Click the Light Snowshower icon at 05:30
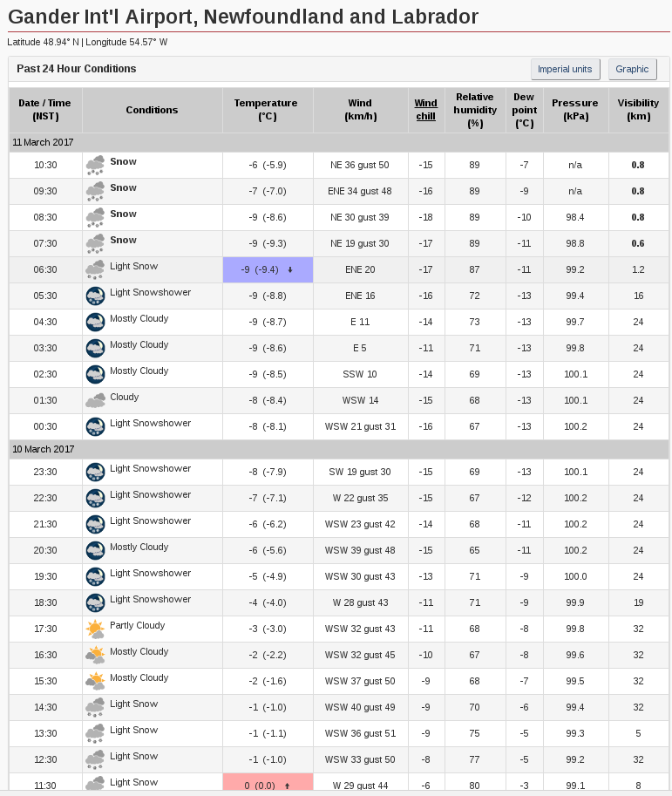The width and height of the screenshot is (672, 796). 95,296
